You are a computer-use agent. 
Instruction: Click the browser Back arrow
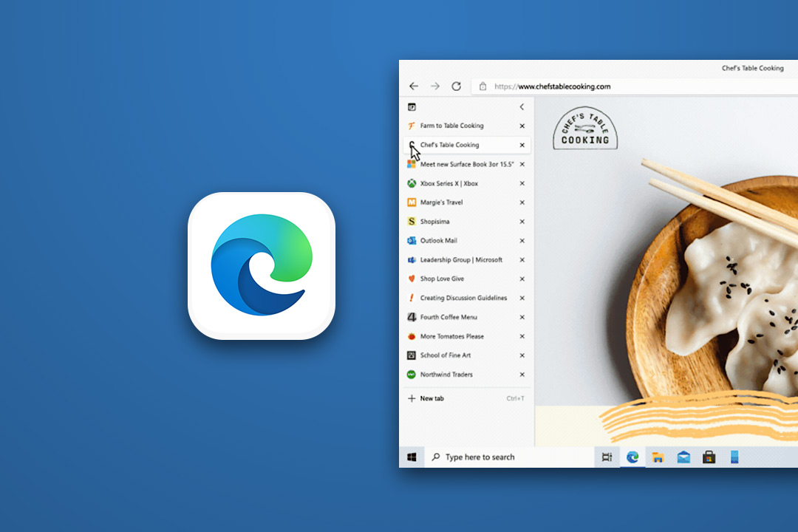pos(414,86)
